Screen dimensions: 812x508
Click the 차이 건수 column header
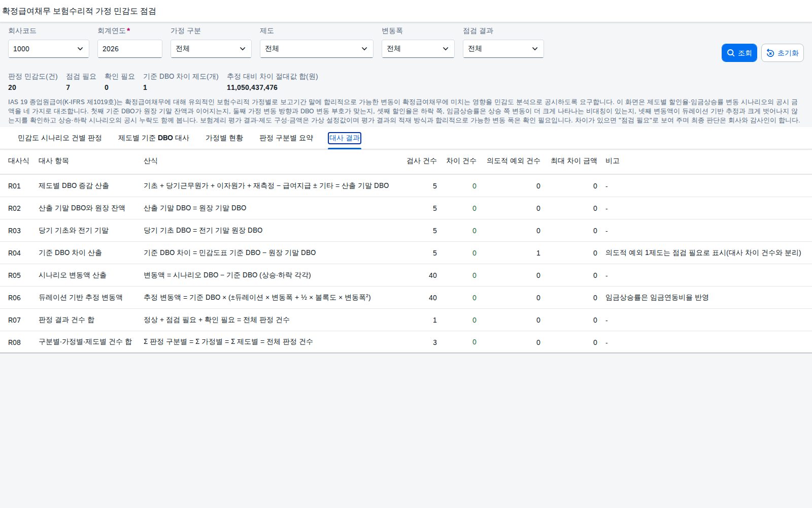(461, 161)
